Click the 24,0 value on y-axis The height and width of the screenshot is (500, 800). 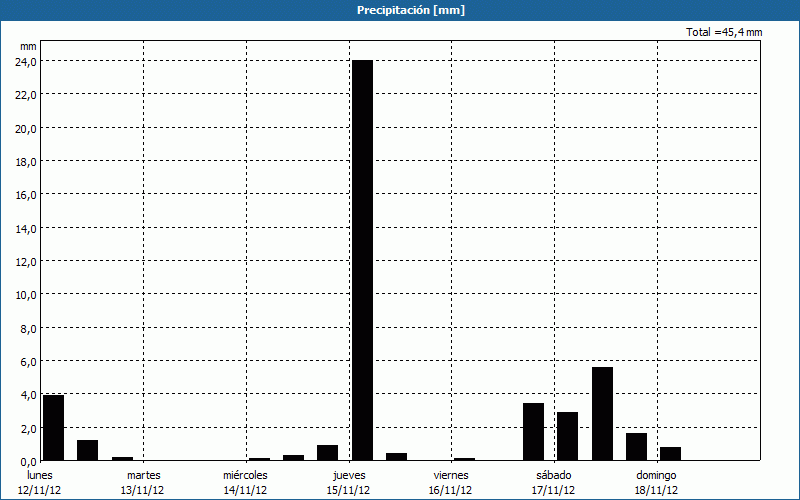tap(25, 61)
